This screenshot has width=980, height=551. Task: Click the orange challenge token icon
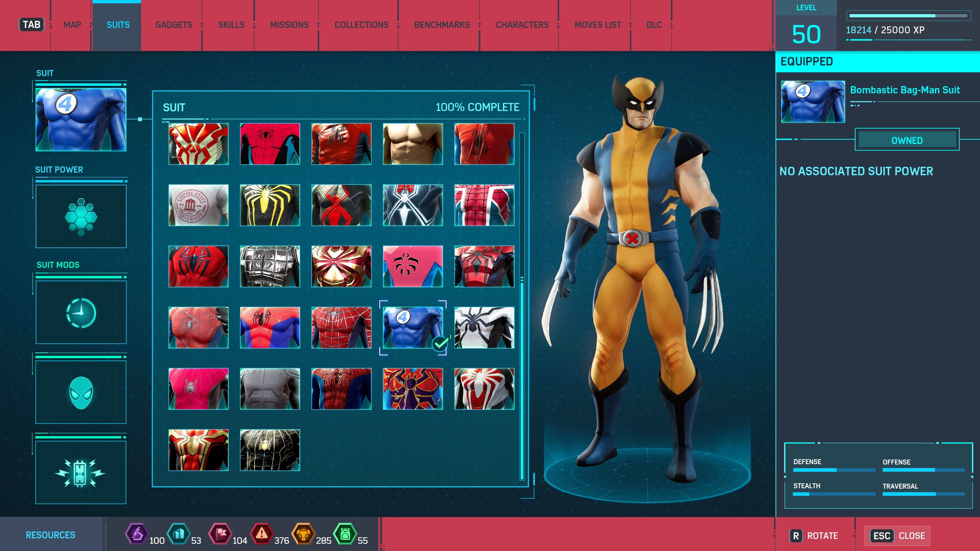click(x=303, y=534)
